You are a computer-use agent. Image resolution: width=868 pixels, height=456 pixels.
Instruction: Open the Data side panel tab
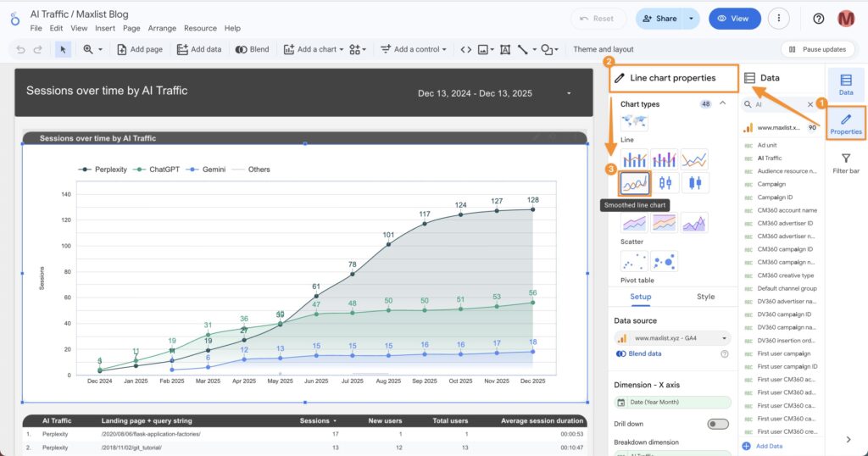pyautogui.click(x=846, y=85)
